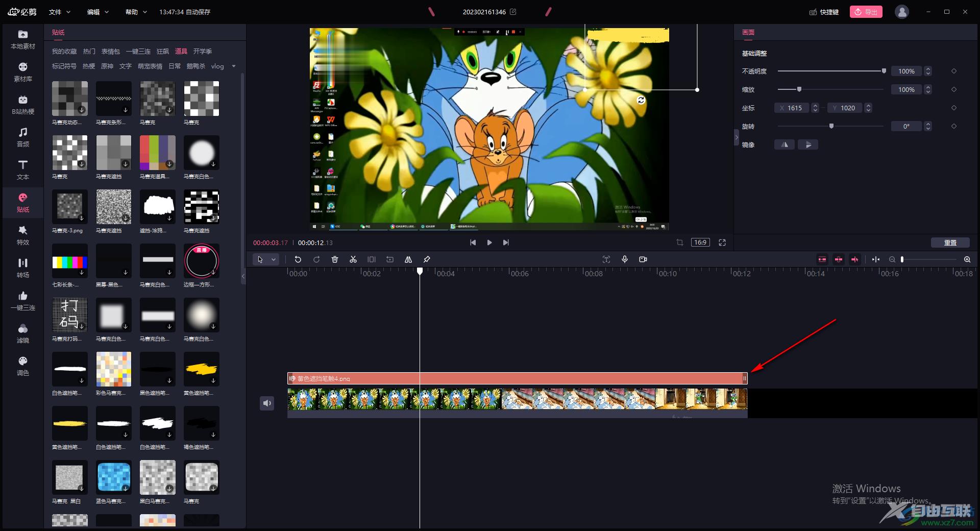Zoom out the timeline
The image size is (980, 531).
892,259
